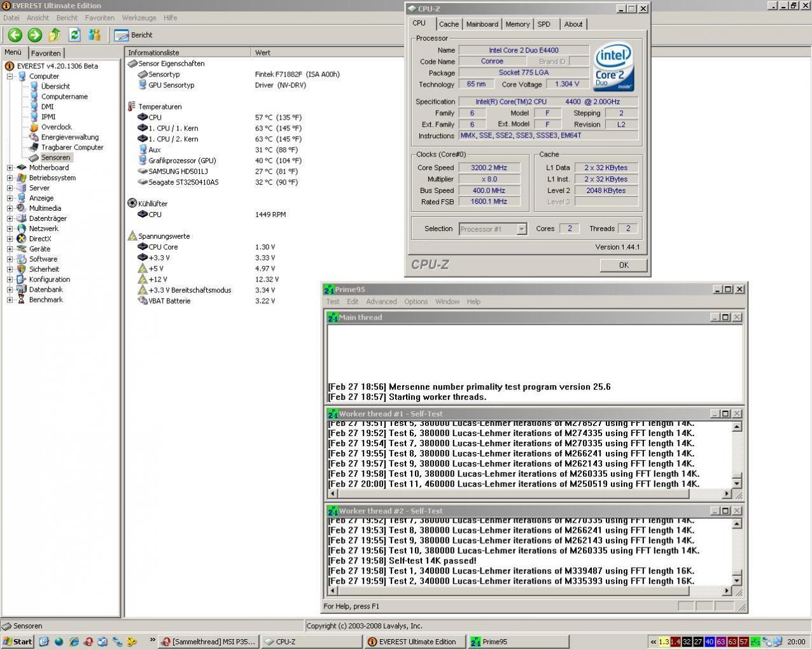Screen dimensions: 812x650
Task: Expand the Multimedia tree node
Action: (x=10, y=209)
